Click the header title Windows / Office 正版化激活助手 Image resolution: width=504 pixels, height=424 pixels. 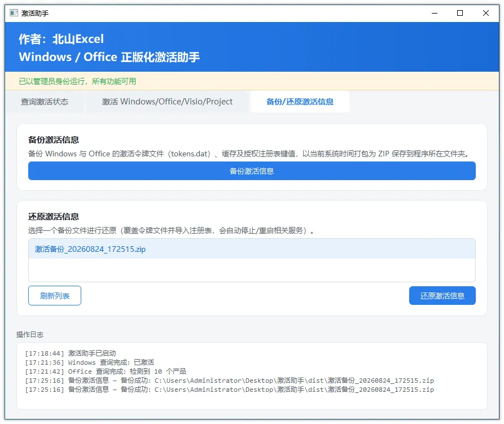(109, 57)
